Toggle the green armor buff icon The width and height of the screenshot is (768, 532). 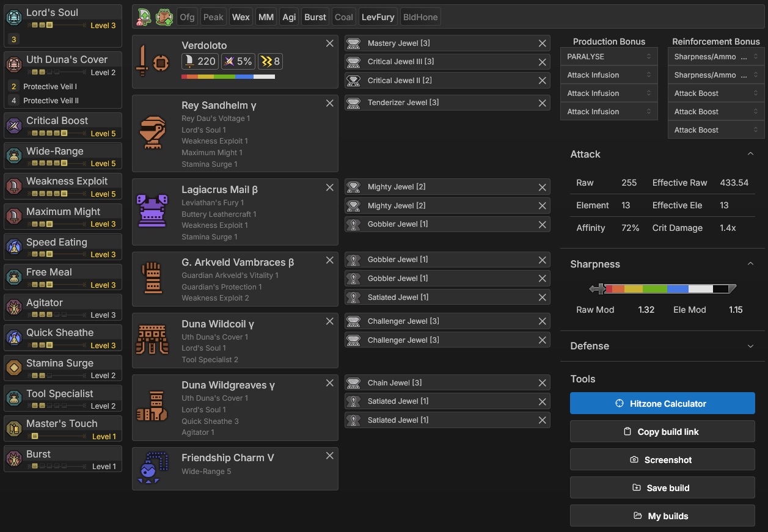pyautogui.click(x=164, y=17)
